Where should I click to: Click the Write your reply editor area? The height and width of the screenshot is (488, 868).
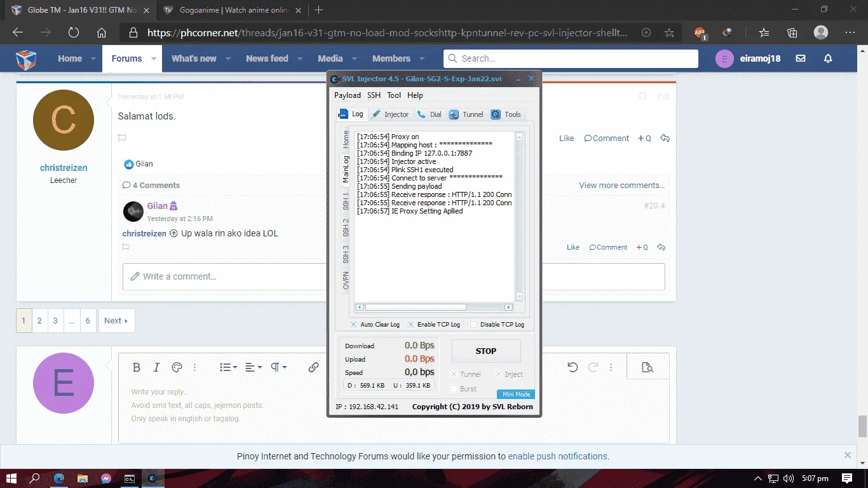click(393, 412)
